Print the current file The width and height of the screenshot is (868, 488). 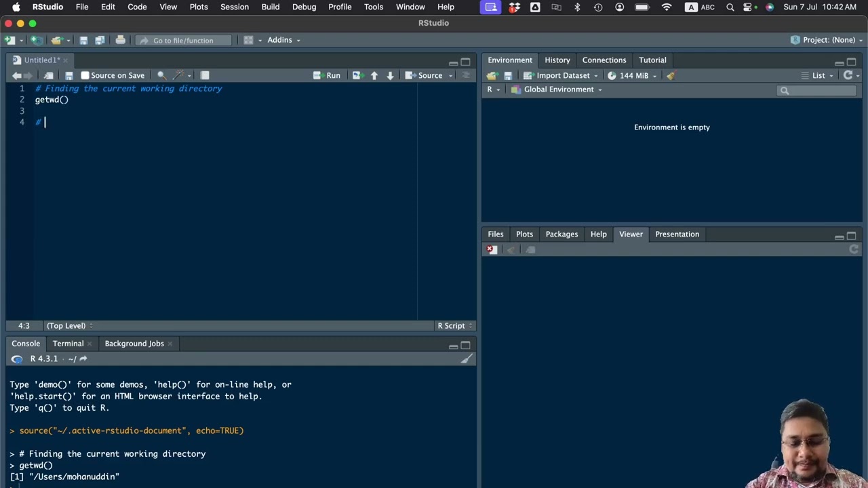pyautogui.click(x=120, y=40)
